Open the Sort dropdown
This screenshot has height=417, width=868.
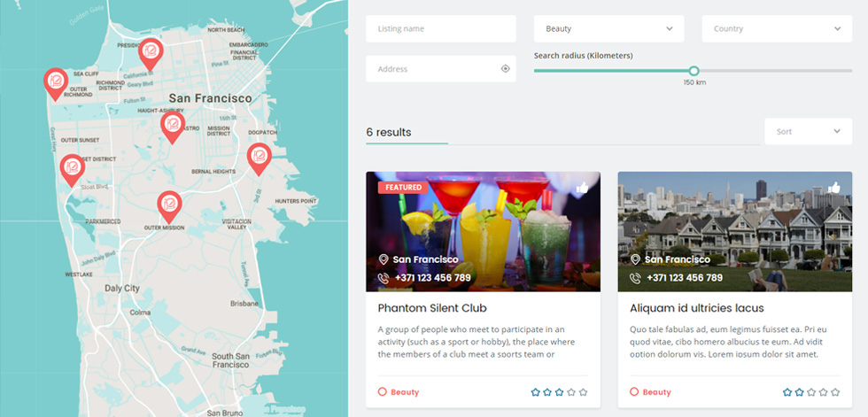[x=808, y=132]
